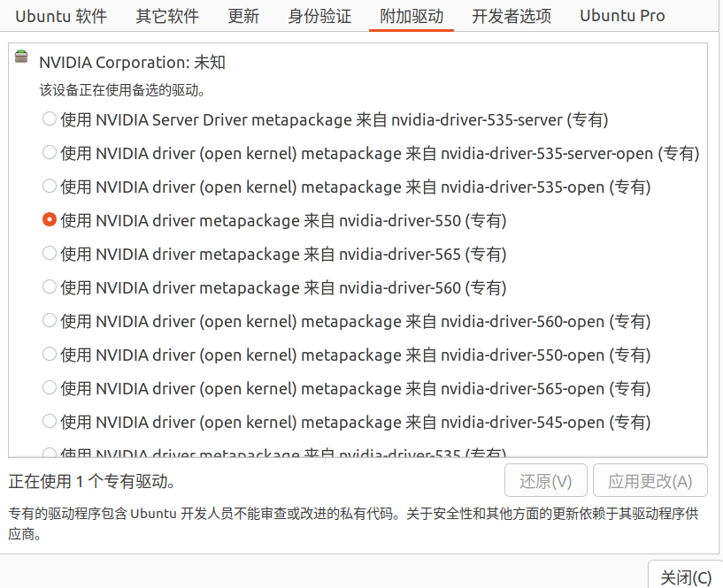
Task: Choose the nvidia-driver-565-open radio button
Action: [x=50, y=388]
